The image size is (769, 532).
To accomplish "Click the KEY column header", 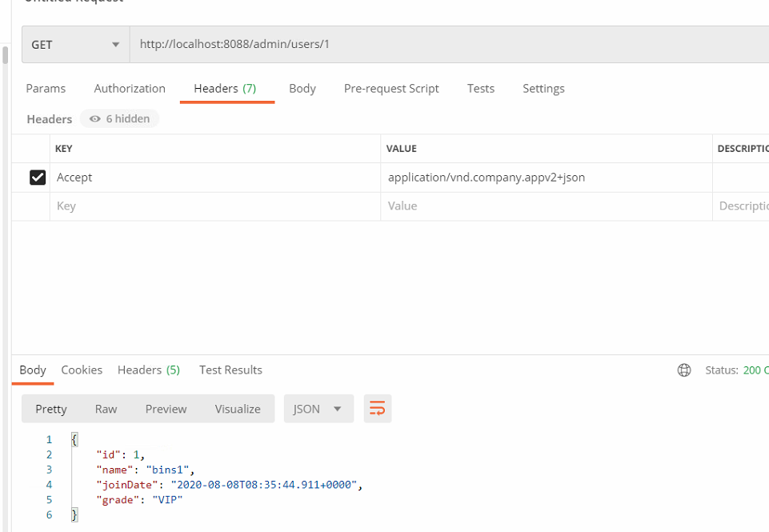I will click(64, 149).
